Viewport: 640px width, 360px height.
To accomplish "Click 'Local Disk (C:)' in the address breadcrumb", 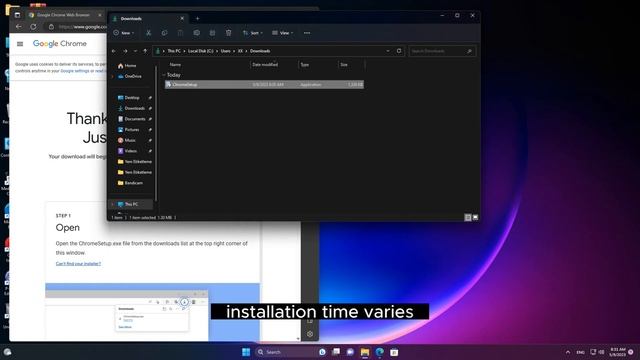I will click(200, 51).
